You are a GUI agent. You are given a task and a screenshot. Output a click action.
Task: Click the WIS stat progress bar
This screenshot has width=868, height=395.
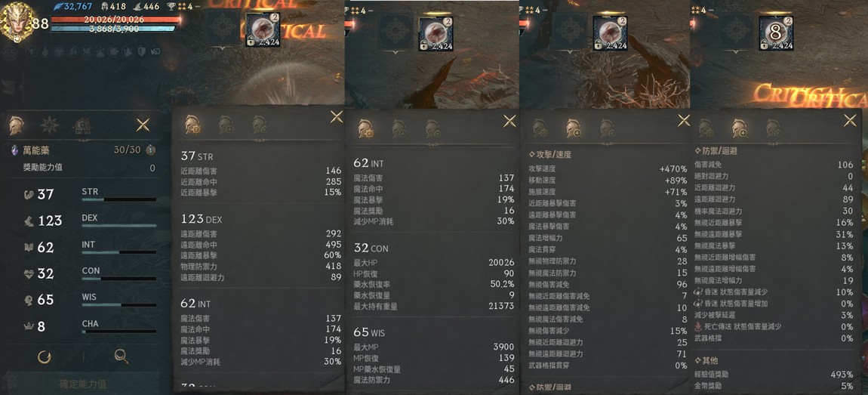pyautogui.click(x=119, y=304)
